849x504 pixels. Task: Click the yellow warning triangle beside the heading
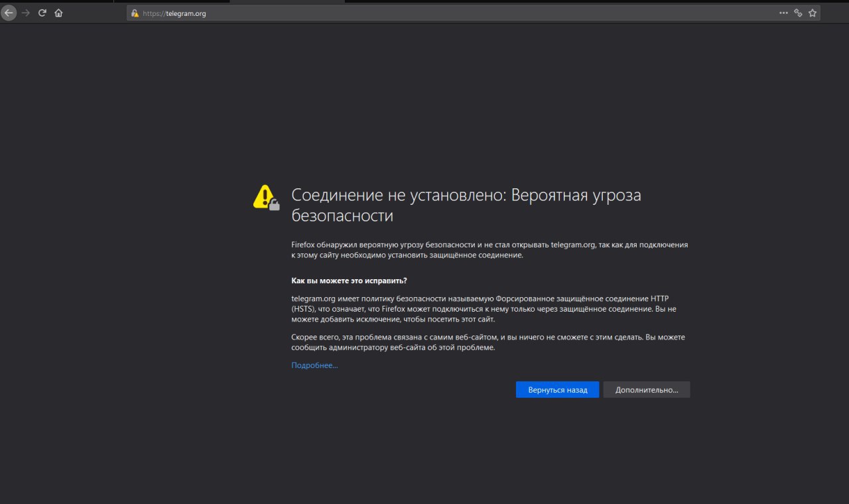[x=266, y=198]
